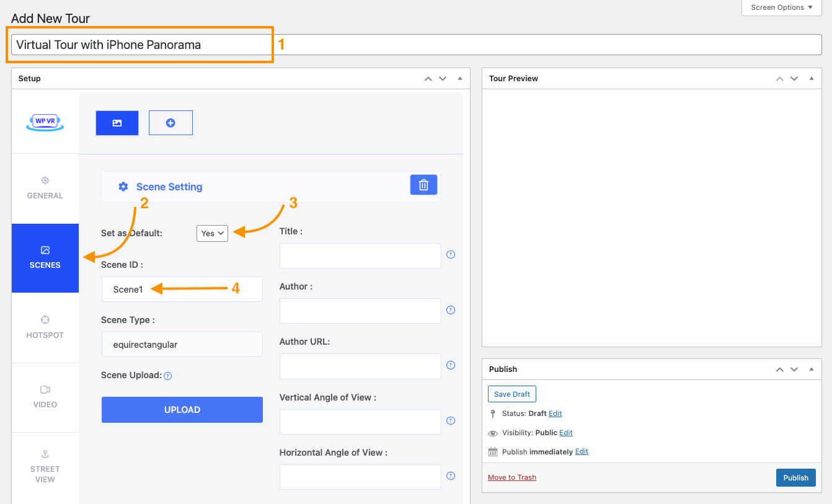This screenshot has width=832, height=504.
Task: Click help icon beside Author URL field
Action: [451, 365]
